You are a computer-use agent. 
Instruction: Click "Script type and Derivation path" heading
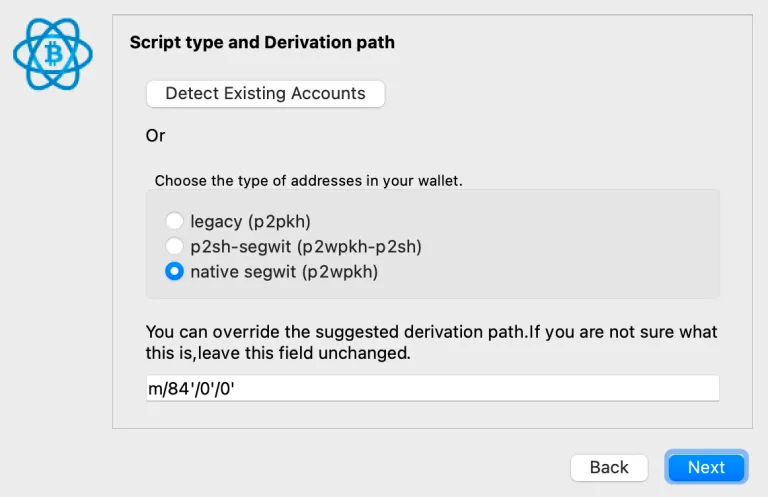[262, 42]
